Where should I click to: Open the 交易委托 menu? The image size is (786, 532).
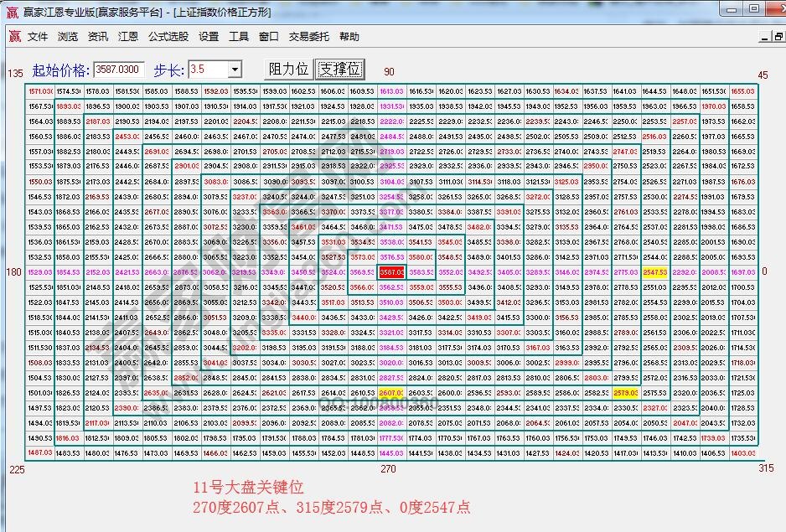[x=312, y=36]
